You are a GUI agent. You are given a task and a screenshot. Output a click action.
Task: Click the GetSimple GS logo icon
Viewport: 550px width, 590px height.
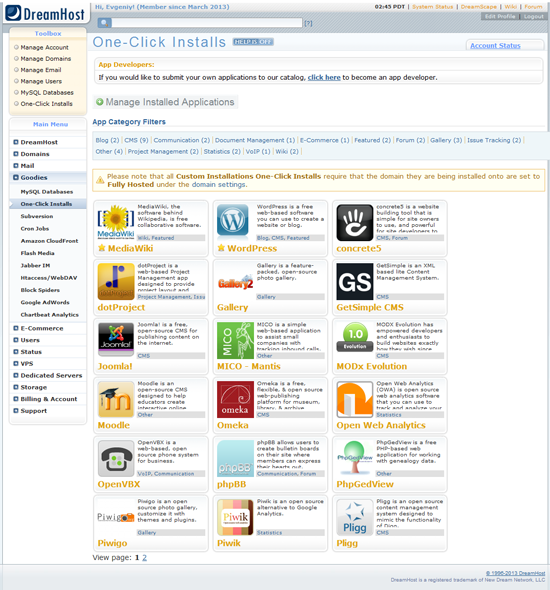pos(354,281)
